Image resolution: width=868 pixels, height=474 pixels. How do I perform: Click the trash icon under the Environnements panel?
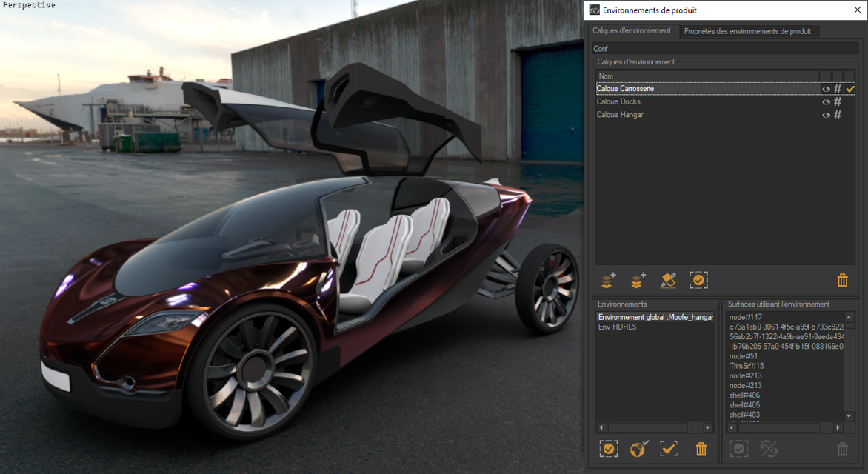point(701,449)
